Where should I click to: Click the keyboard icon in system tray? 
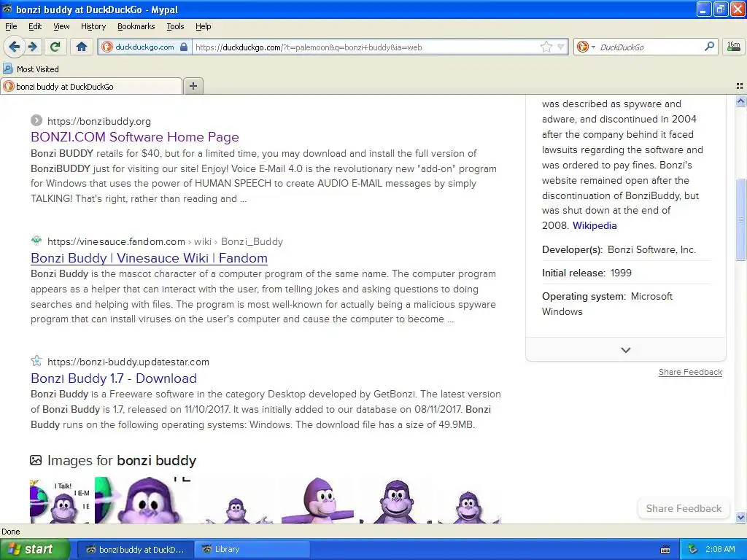pos(665,550)
